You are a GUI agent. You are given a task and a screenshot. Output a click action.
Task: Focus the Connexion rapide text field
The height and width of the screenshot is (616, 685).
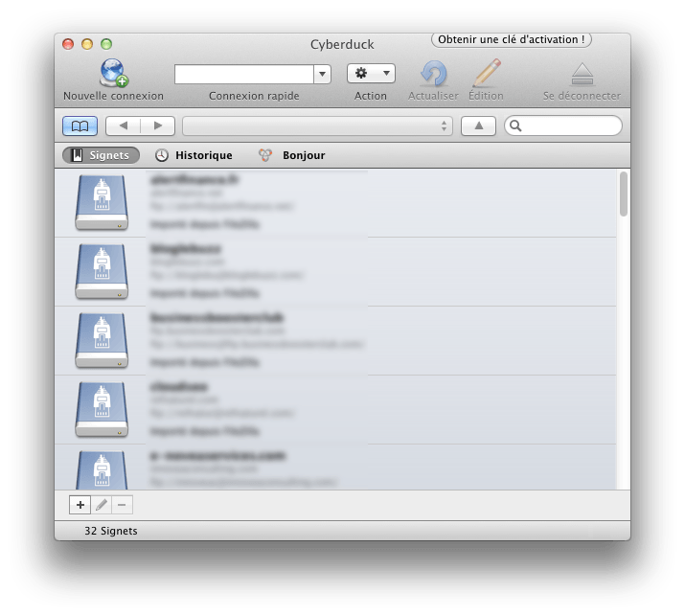click(244, 74)
